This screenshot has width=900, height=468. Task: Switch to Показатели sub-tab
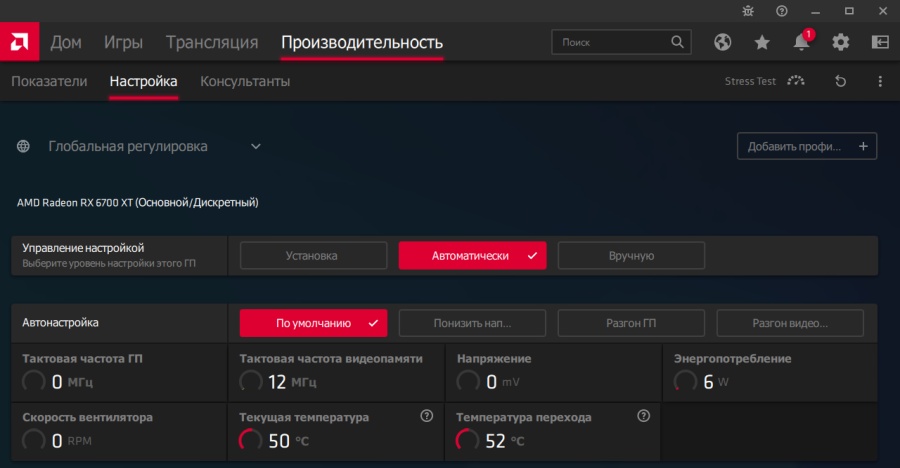click(49, 82)
